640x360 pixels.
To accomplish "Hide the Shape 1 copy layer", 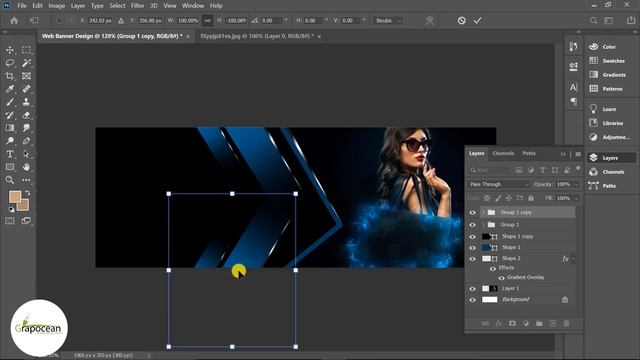I will click(472, 237).
